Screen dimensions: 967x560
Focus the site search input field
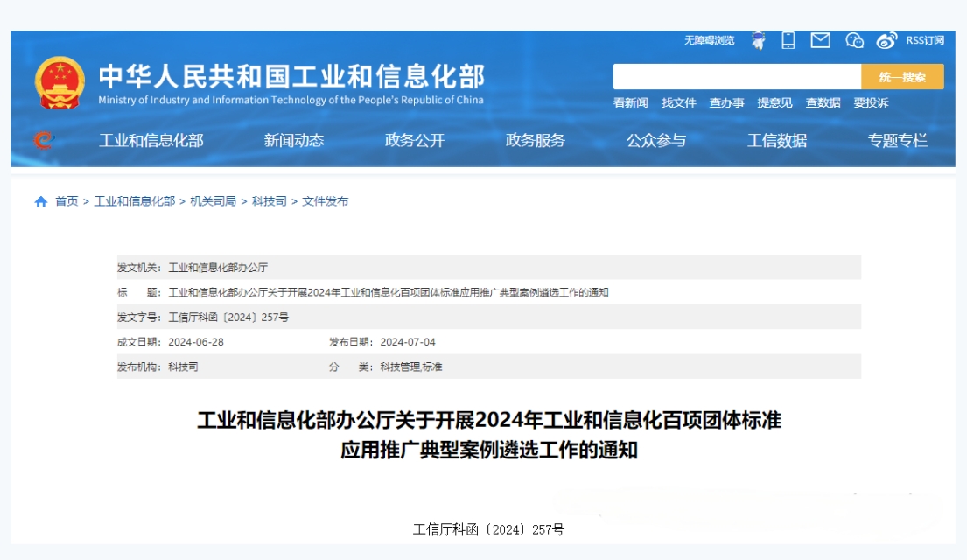click(x=737, y=77)
